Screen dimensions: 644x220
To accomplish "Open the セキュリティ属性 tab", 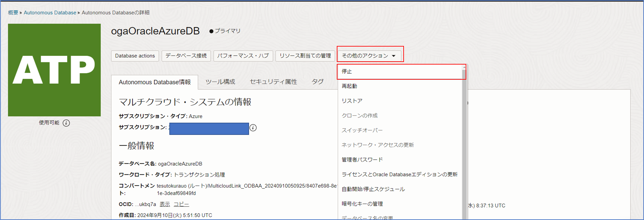I will tap(273, 82).
